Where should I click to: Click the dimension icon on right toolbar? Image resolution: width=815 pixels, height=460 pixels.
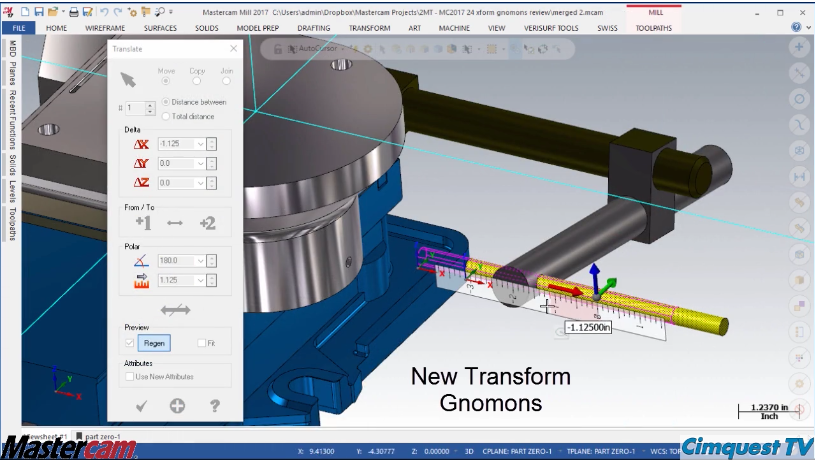(x=799, y=177)
